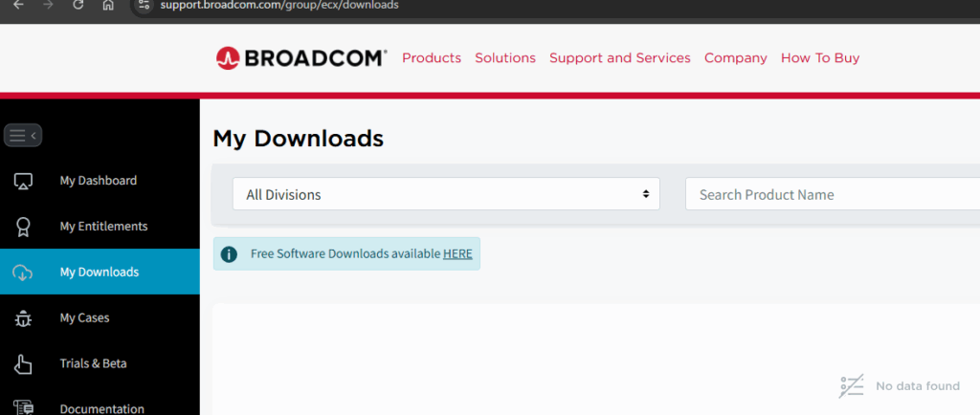
Task: Click the How To Buy link
Action: coord(820,58)
